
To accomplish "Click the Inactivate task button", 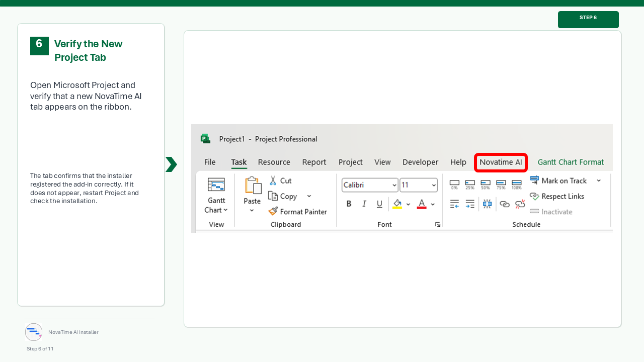I will 551,212.
